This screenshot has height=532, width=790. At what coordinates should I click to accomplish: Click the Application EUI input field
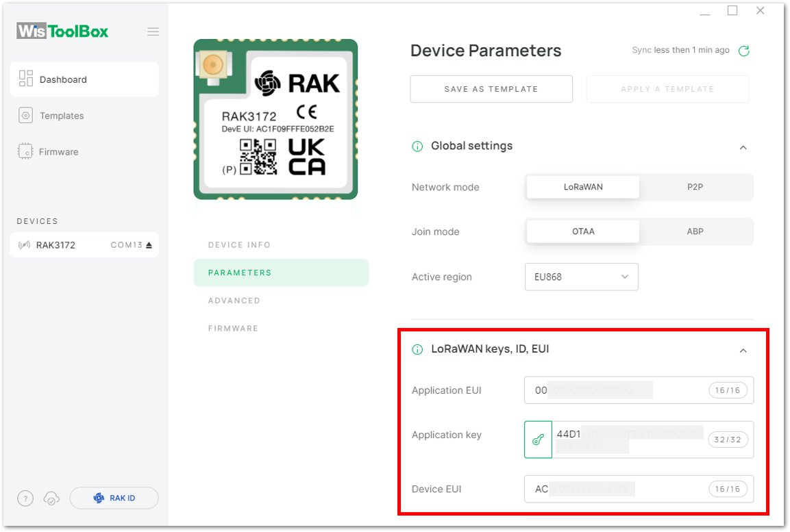click(639, 390)
